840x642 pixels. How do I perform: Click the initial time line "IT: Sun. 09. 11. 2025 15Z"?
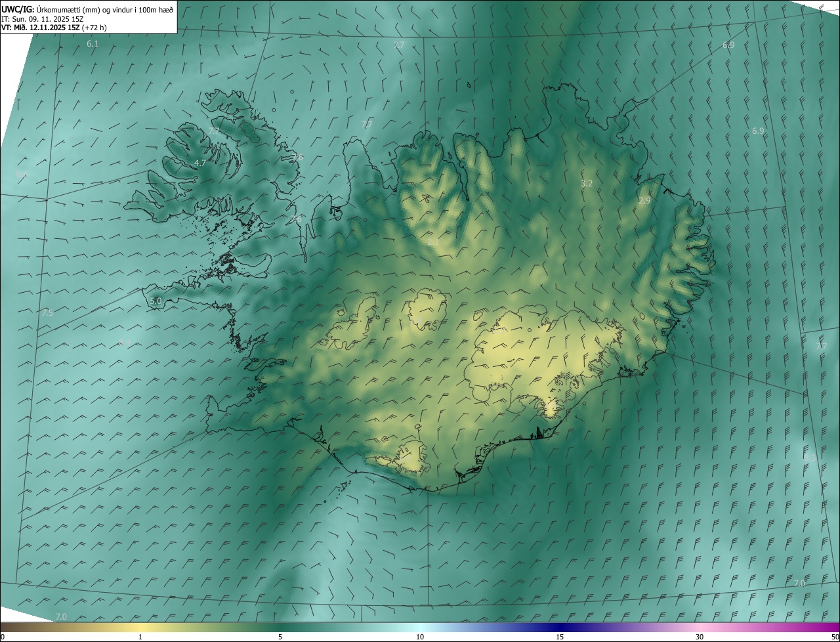pyautogui.click(x=42, y=18)
